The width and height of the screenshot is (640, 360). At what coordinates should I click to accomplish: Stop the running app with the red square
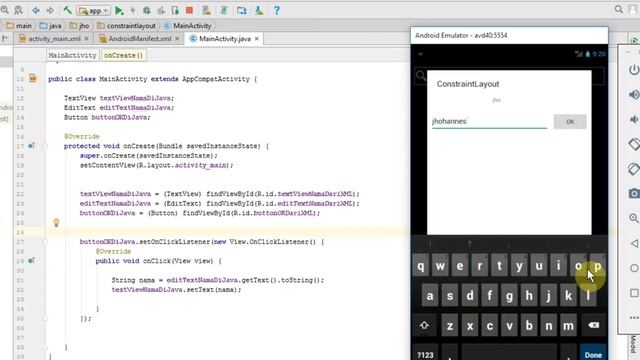pos(189,11)
